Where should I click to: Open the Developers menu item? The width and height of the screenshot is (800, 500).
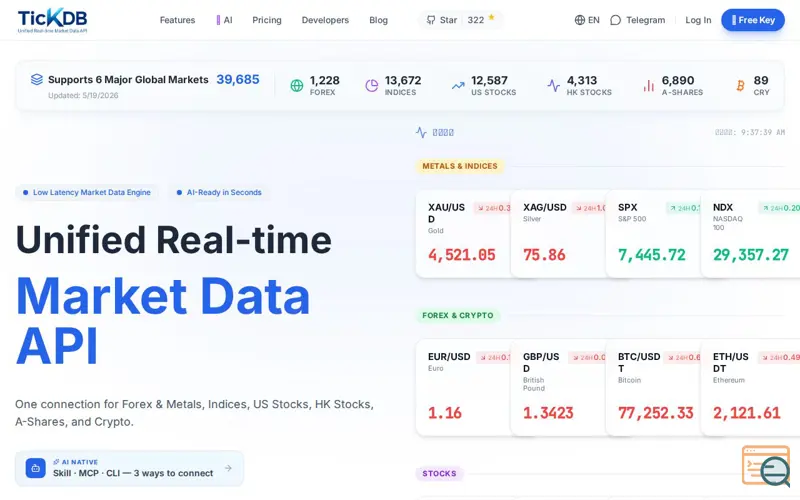(325, 20)
